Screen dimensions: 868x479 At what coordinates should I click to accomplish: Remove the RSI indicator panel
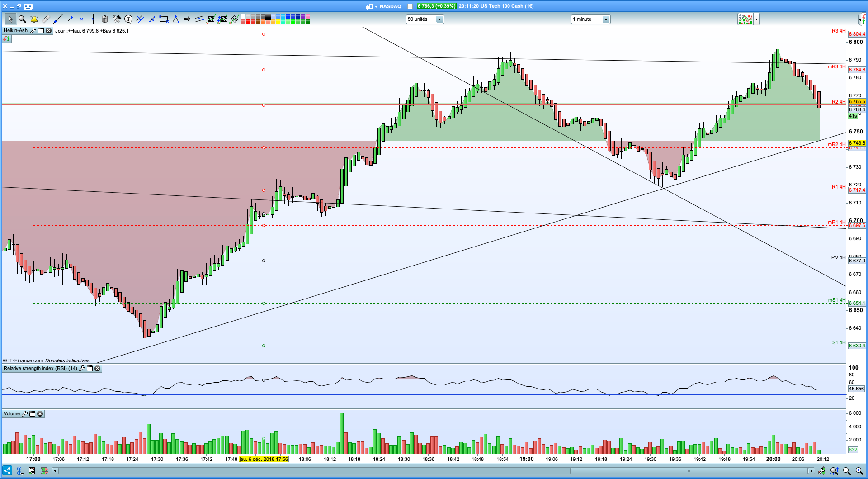[97, 369]
